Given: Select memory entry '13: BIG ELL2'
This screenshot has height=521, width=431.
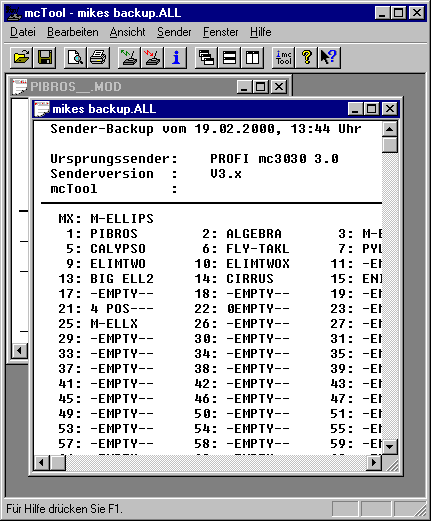Looking at the screenshot, I should 106,279.
